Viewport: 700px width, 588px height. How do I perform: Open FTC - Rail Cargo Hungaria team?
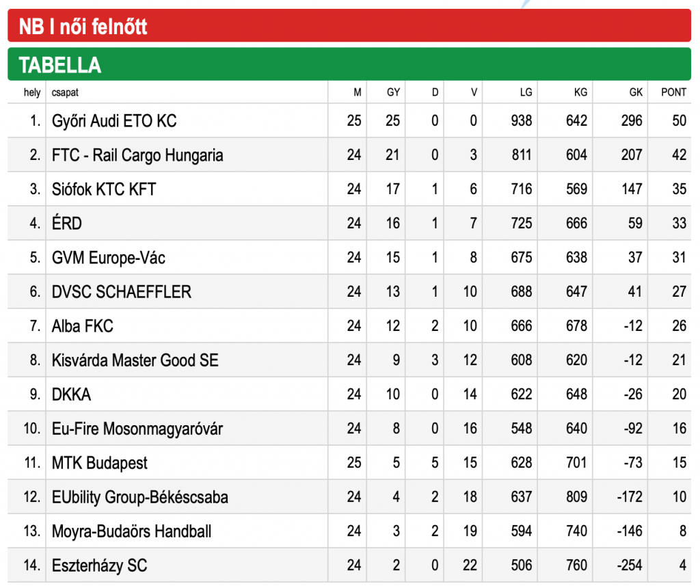pyautogui.click(x=137, y=155)
